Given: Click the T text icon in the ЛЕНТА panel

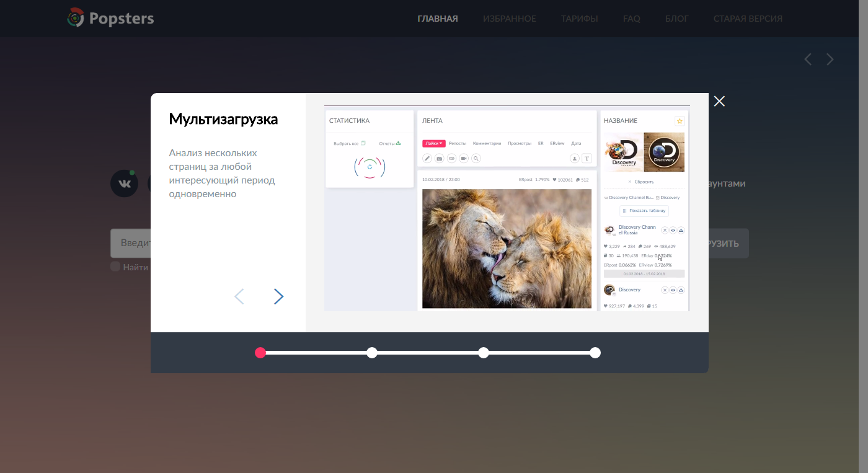Looking at the screenshot, I should pos(587,159).
